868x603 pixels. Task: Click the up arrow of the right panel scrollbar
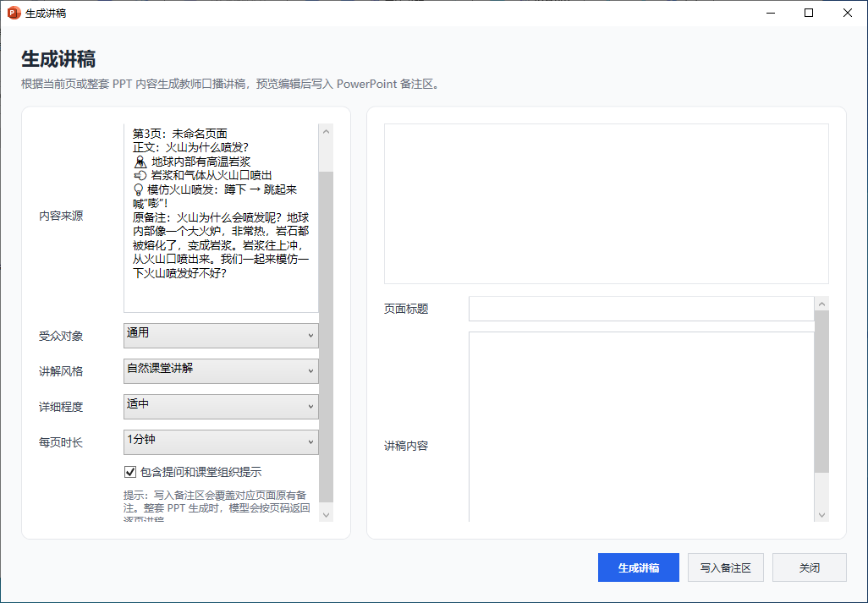pyautogui.click(x=822, y=304)
